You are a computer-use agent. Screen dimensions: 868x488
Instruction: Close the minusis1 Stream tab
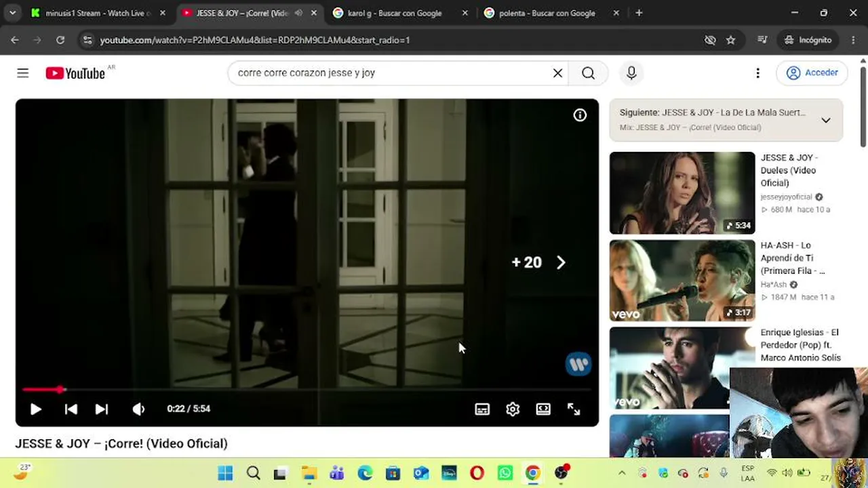coord(162,13)
